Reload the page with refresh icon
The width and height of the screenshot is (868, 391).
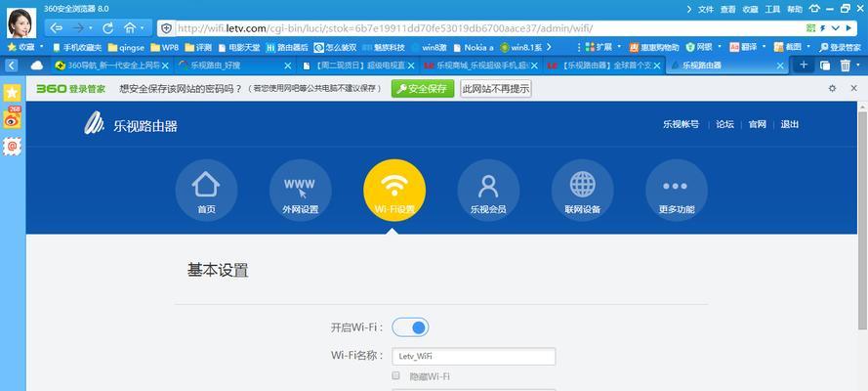108,27
